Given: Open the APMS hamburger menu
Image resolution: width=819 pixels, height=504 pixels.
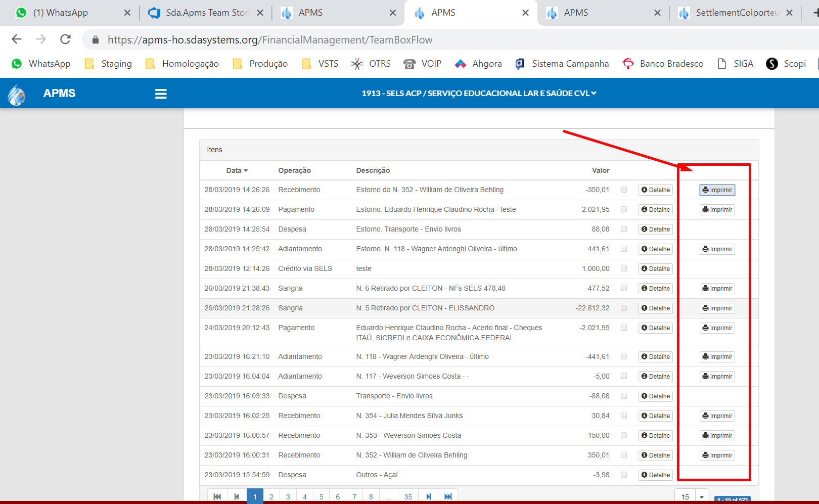Looking at the screenshot, I should [161, 94].
